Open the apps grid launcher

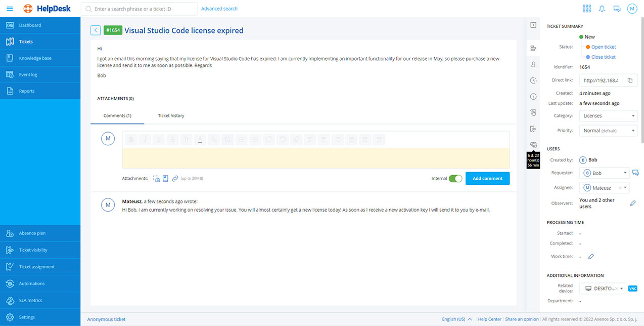click(587, 9)
